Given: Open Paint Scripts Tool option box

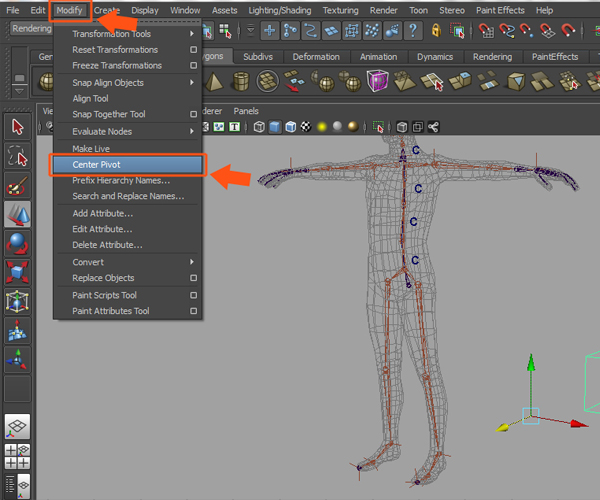Looking at the screenshot, I should pos(194,295).
